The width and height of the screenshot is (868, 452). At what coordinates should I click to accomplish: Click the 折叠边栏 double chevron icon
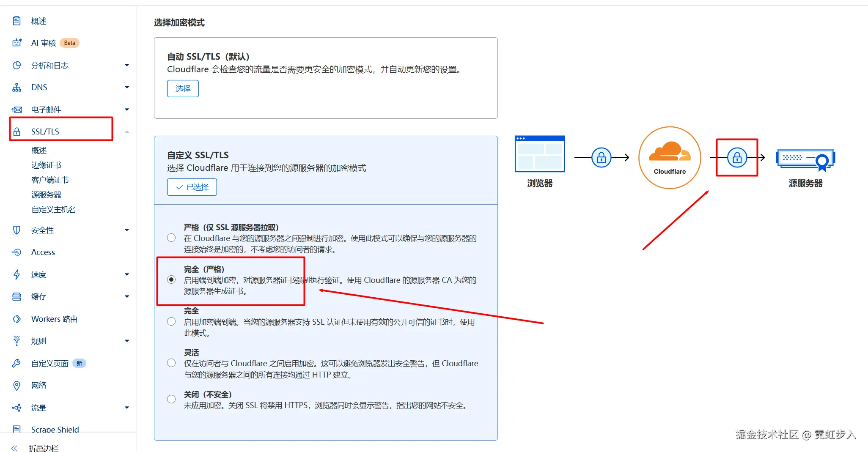tap(14, 448)
